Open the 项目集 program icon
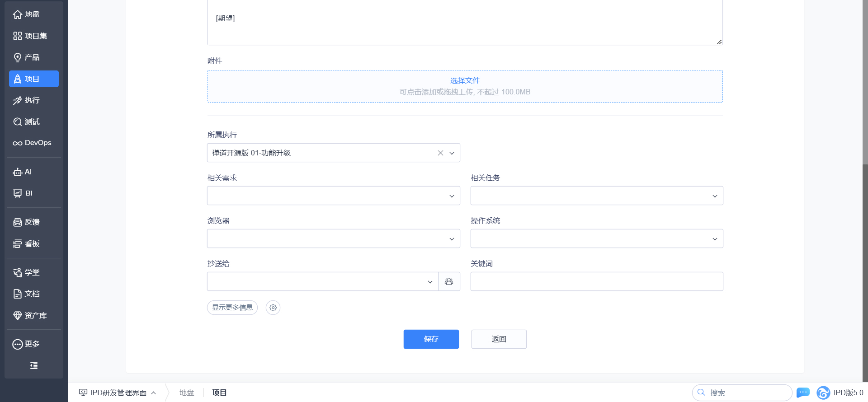Image resolution: width=868 pixels, height=402 pixels. tap(18, 36)
